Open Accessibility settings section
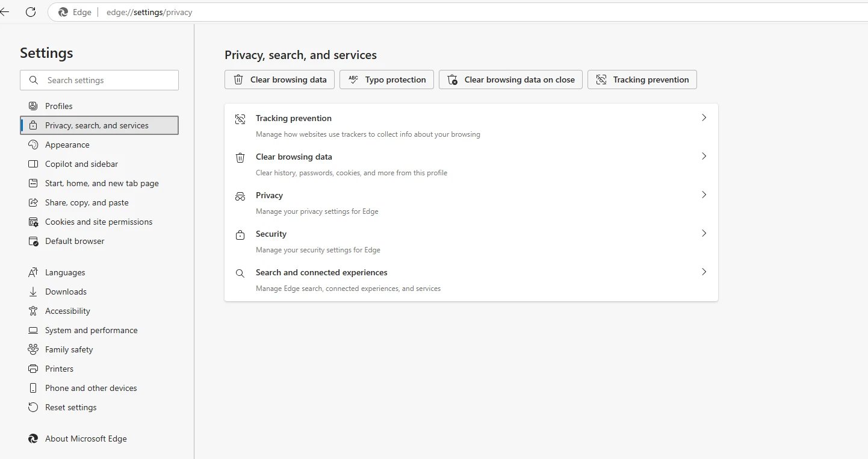Viewport: 868px width, 459px height. pos(99,311)
